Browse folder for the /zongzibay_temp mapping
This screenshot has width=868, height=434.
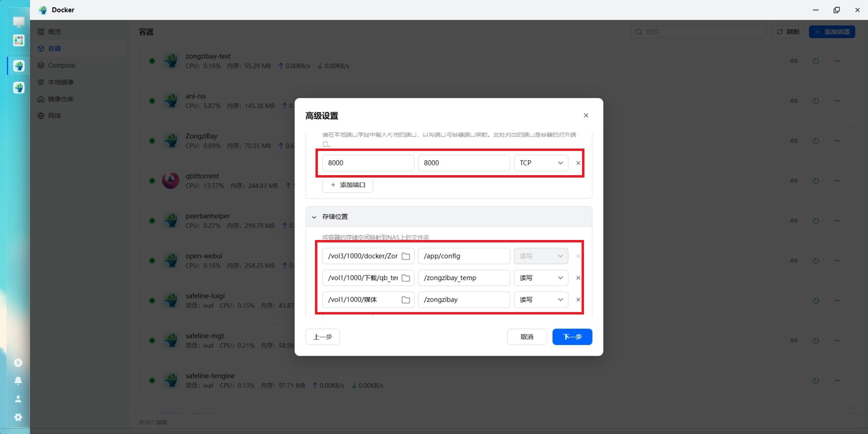coord(406,278)
